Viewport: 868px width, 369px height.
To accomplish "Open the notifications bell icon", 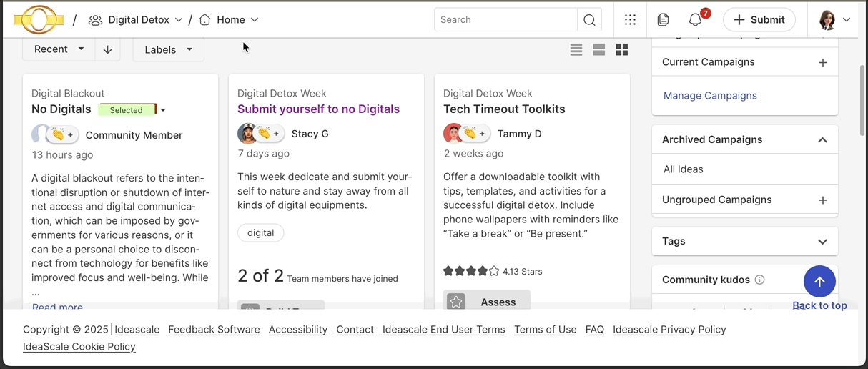I will coord(695,20).
